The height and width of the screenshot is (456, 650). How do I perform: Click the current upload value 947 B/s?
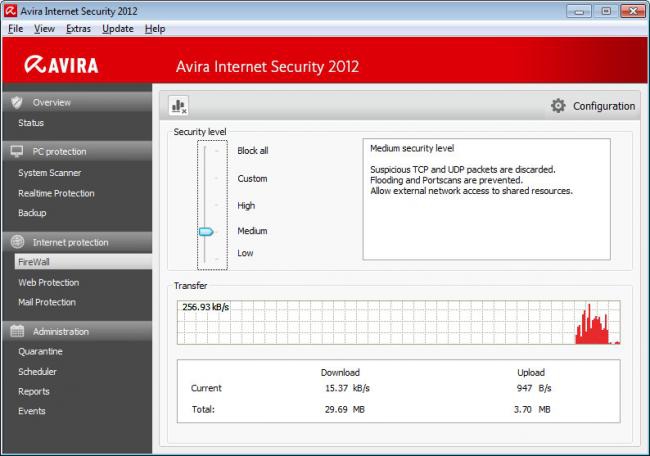(534, 388)
